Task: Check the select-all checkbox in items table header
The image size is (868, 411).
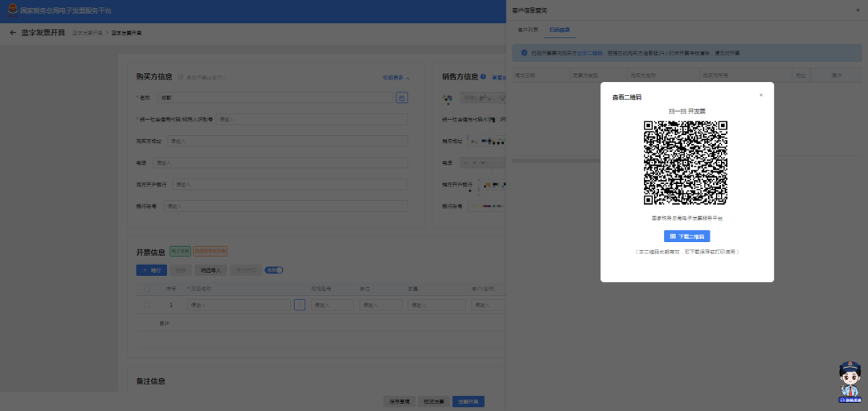Action: pyautogui.click(x=145, y=288)
